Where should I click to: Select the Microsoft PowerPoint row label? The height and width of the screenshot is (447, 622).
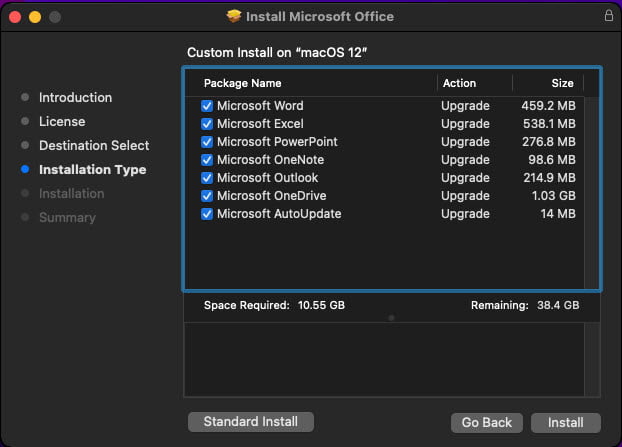click(277, 142)
